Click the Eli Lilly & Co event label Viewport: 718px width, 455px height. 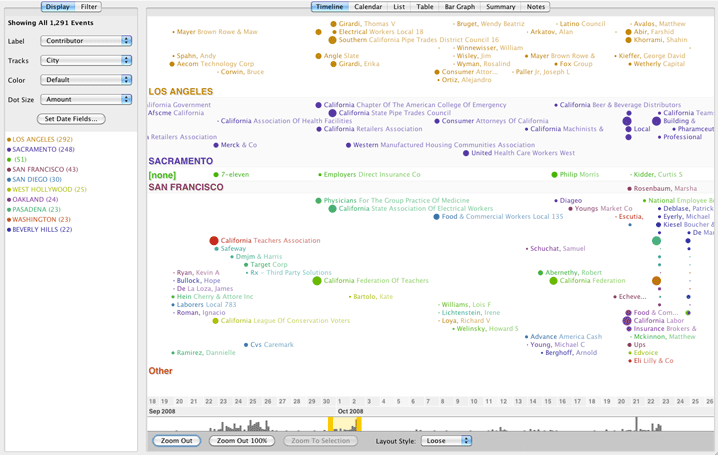[x=653, y=361]
